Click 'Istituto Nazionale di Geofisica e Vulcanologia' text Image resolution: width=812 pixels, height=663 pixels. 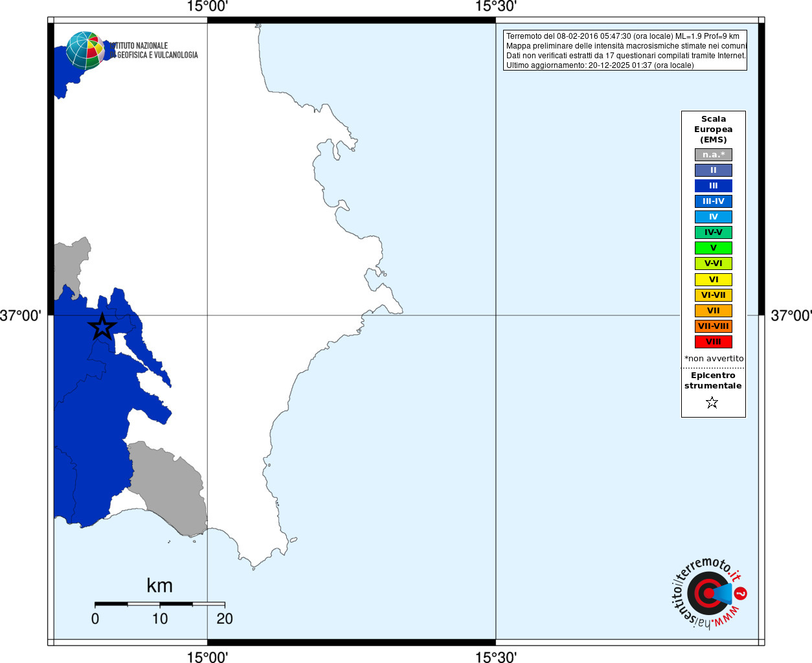pos(153,51)
